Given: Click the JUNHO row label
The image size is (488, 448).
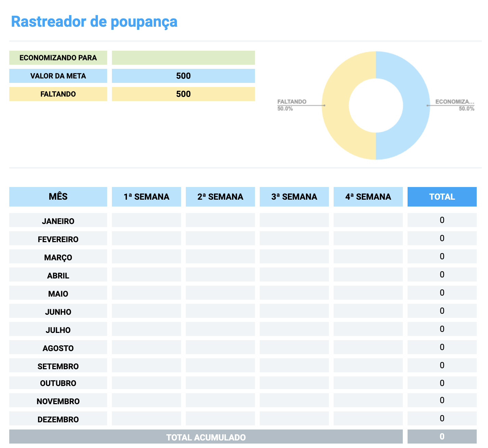Looking at the screenshot, I should [x=58, y=311].
